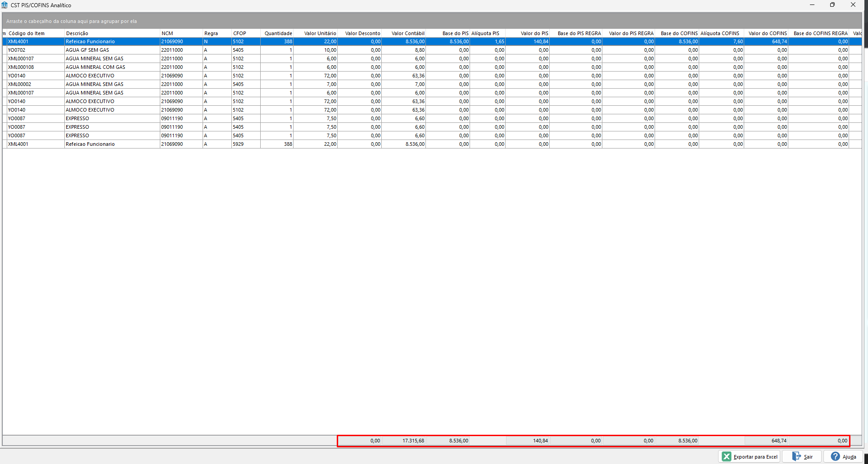This screenshot has height=464, width=868.
Task: Select the Refeicao Funcionario highlighted row description
Action: click(x=112, y=41)
